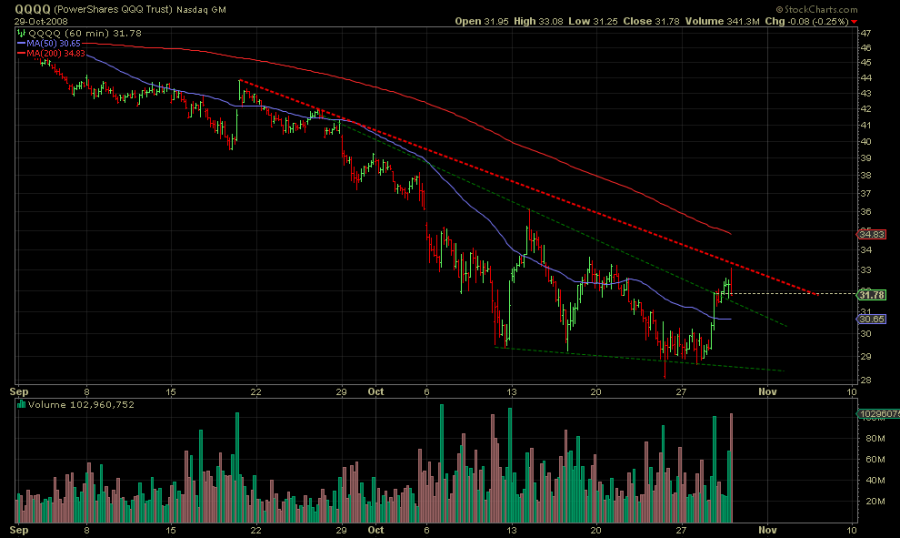Image resolution: width=900 pixels, height=538 pixels.
Task: Click the red down-arrow change indicator
Action: click(x=854, y=22)
